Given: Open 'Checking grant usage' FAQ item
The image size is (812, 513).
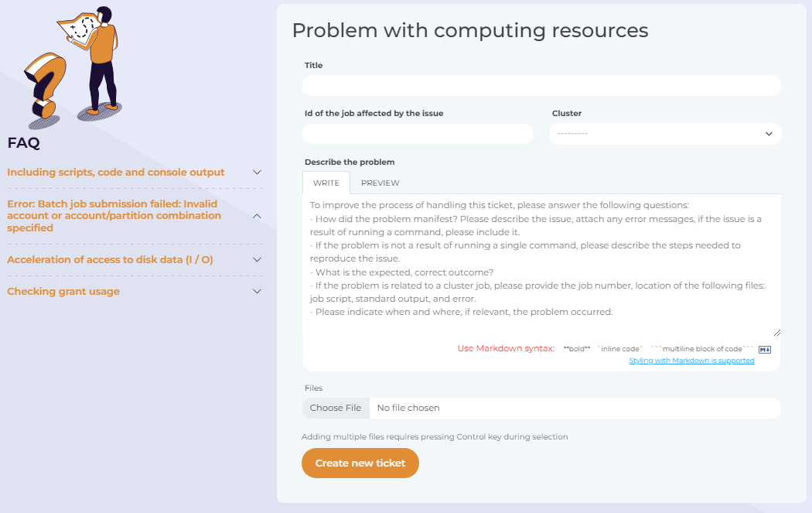Looking at the screenshot, I should [63, 291].
